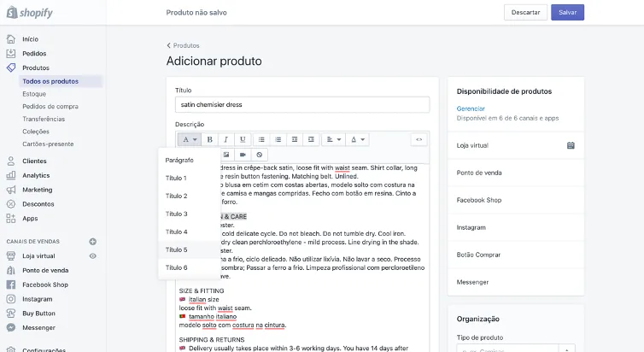
Task: Insert a numbered list
Action: coord(278,139)
